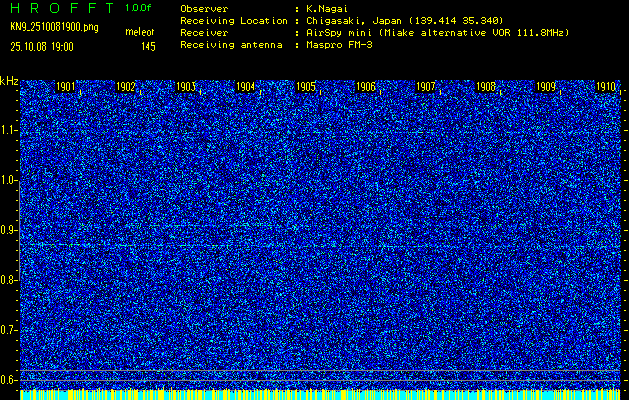Image resolution: width=629 pixels, height=400 pixels.
Task: Click the kHz axis unit label
Action: (x=9, y=81)
